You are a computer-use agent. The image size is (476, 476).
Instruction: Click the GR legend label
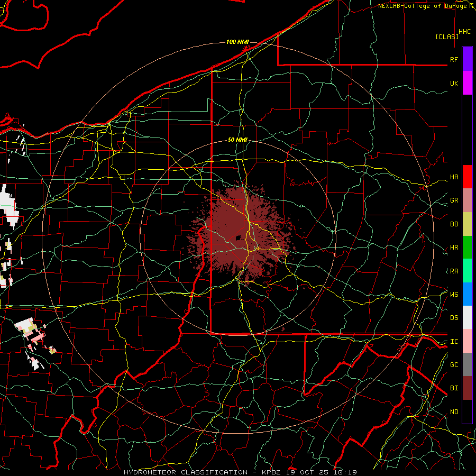pos(454,200)
